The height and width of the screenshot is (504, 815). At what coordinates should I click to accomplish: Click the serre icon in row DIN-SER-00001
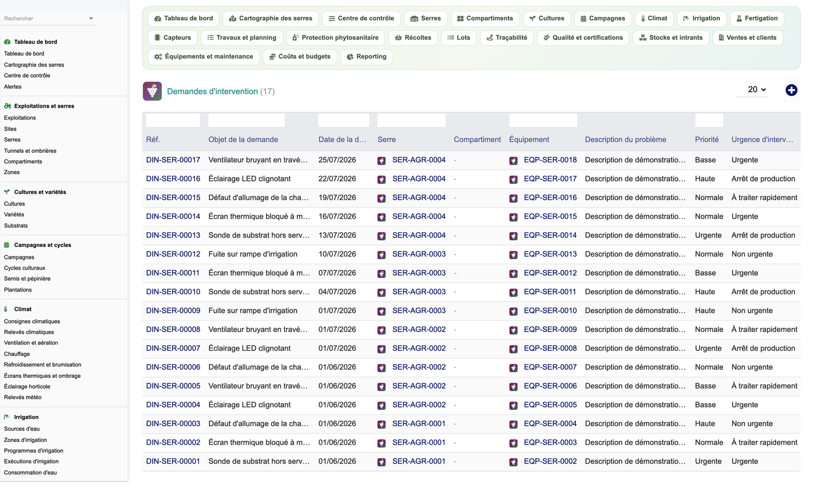(382, 462)
